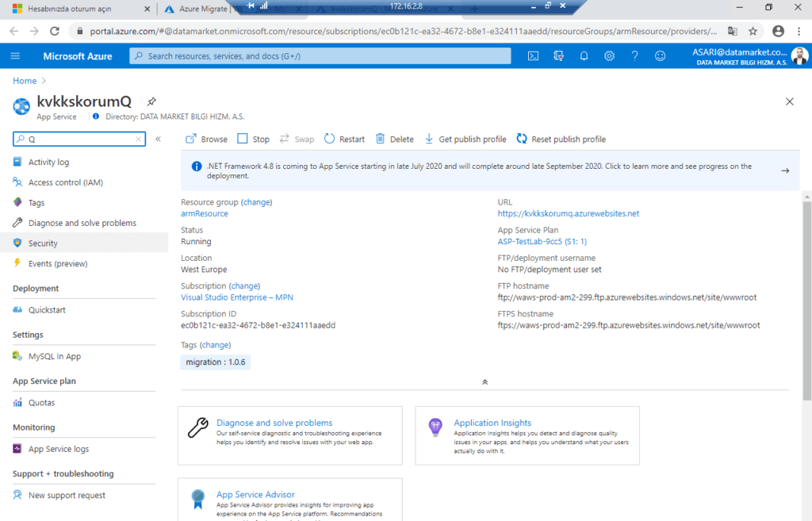Show notifications bell

[x=584, y=56]
